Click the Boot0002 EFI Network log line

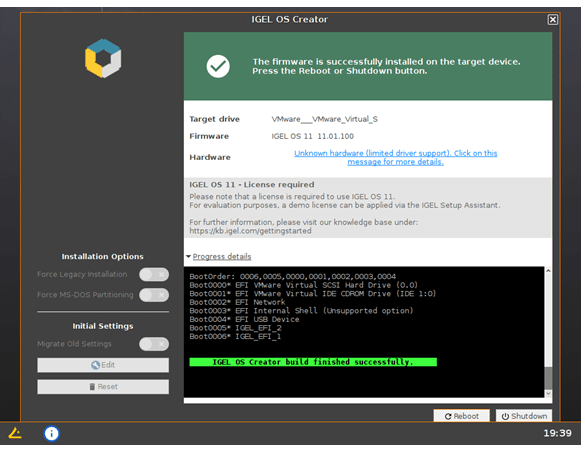(x=237, y=302)
